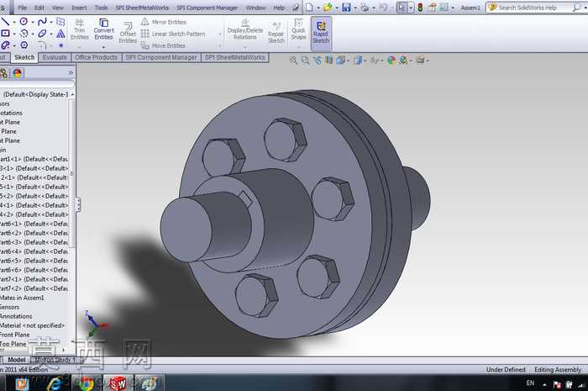Select the Corner Rectangle sketch tool
Image resolution: width=588 pixels, height=391 pixels.
tap(5, 34)
